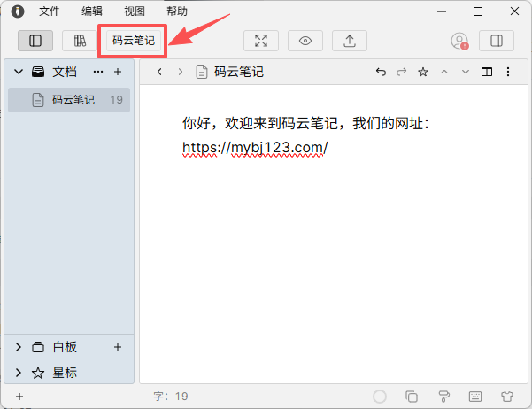This screenshot has width=532, height=409.
Task: Collapse the 文档 section
Action: click(19, 72)
